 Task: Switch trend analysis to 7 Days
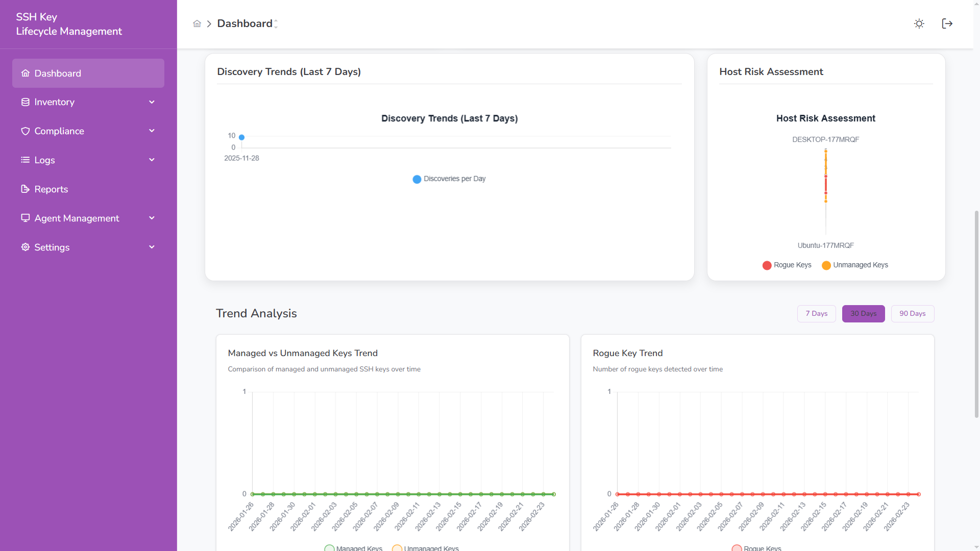tap(816, 313)
